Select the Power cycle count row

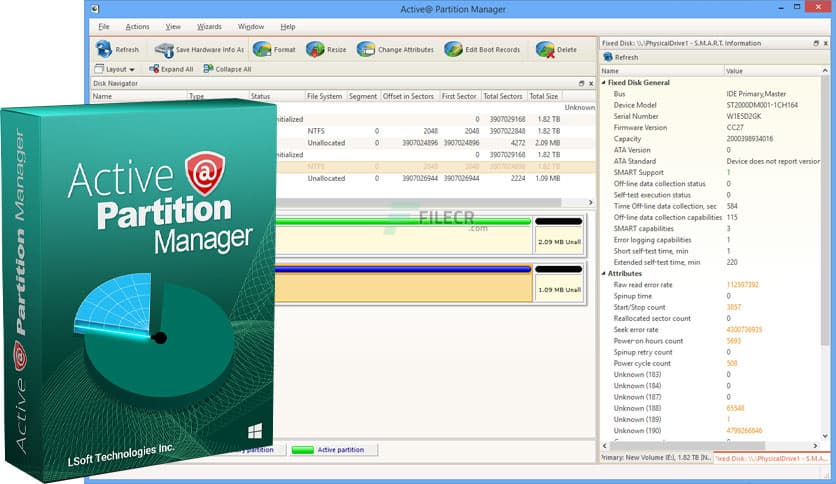point(711,364)
